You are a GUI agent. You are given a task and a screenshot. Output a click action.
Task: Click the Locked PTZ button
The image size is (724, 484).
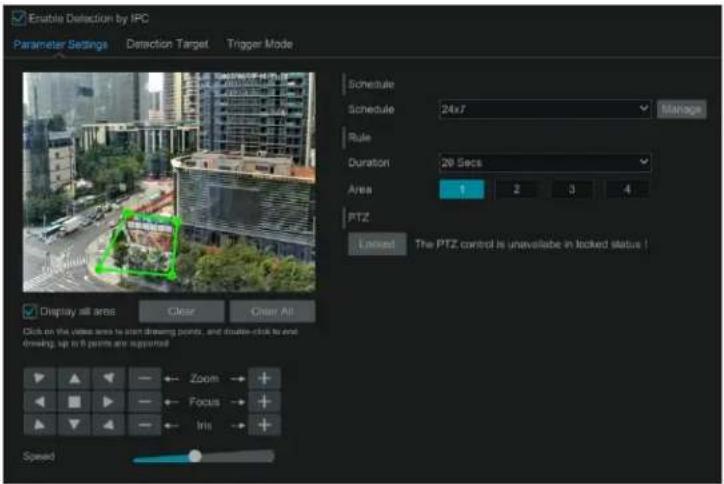point(377,244)
